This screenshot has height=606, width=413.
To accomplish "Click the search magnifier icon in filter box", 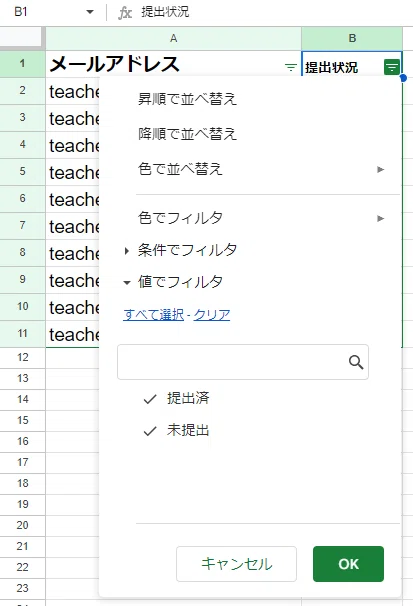I will tap(356, 362).
